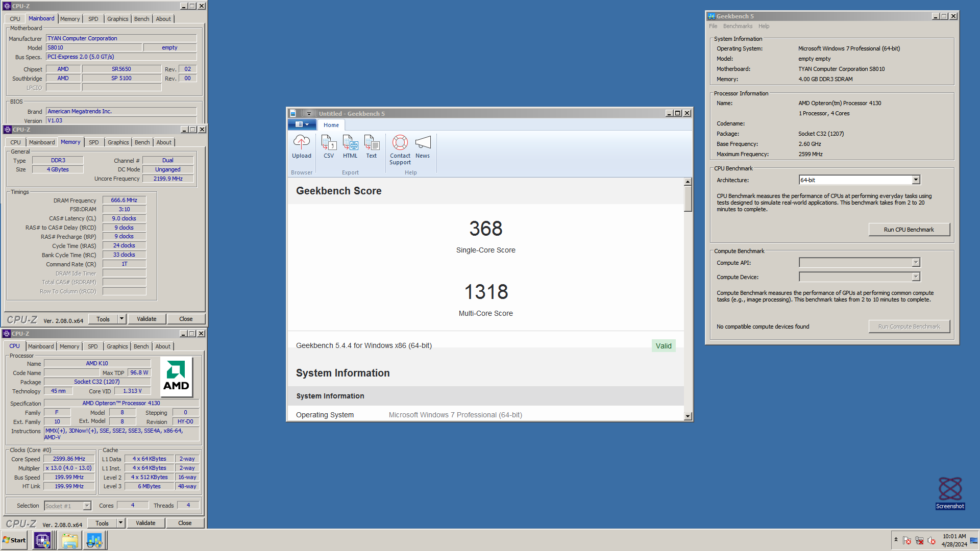
Task: Click Geekbench document icon in title bar
Action: point(293,113)
